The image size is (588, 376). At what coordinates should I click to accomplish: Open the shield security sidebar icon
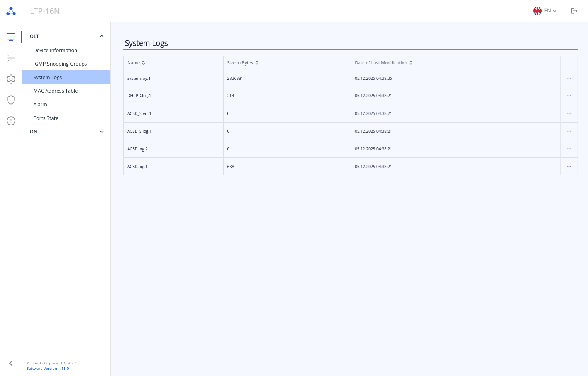(11, 100)
